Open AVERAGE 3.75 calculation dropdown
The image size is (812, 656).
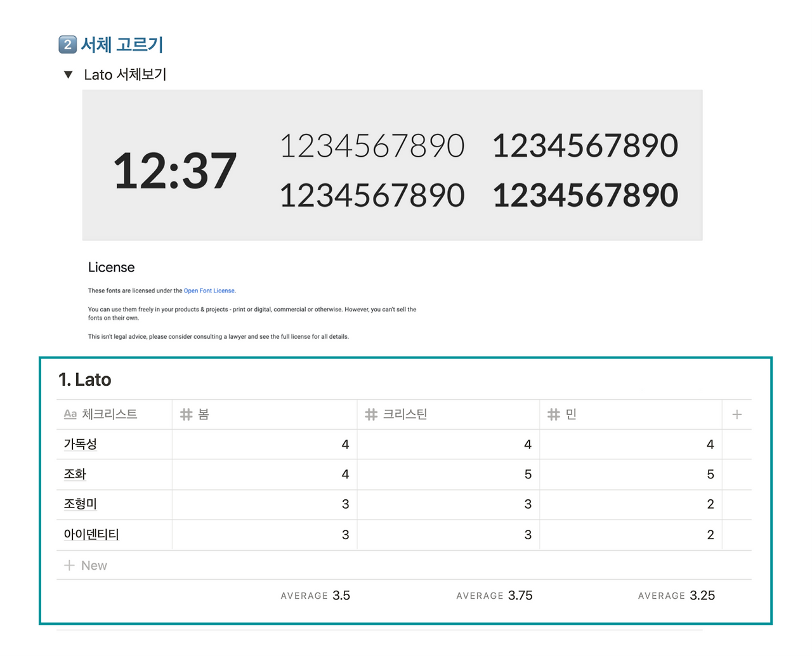(x=494, y=595)
